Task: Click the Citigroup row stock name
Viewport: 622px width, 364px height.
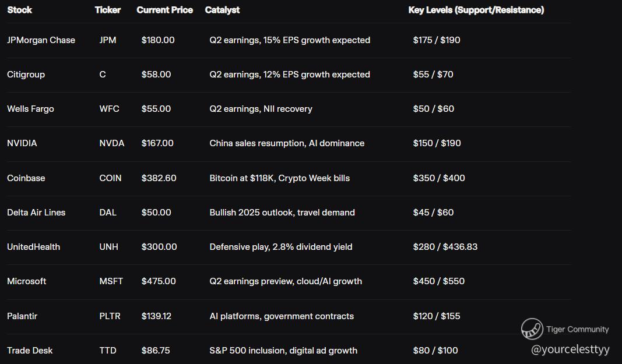Action: click(26, 75)
